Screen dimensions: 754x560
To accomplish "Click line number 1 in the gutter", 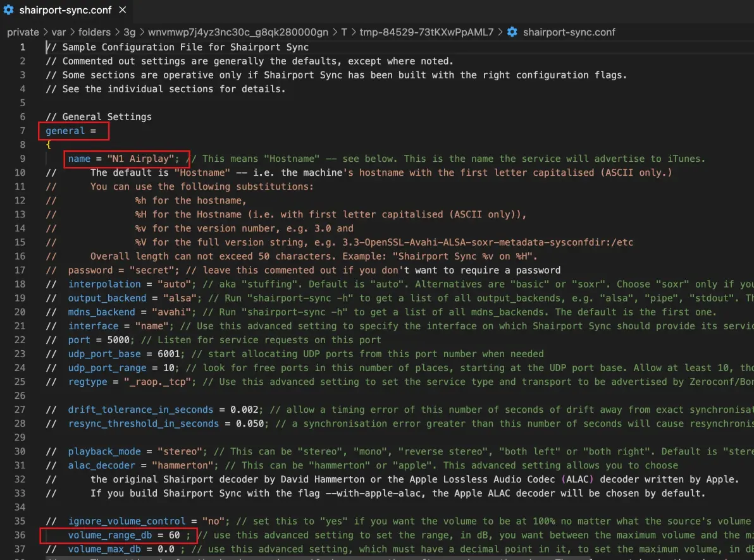I will point(23,47).
